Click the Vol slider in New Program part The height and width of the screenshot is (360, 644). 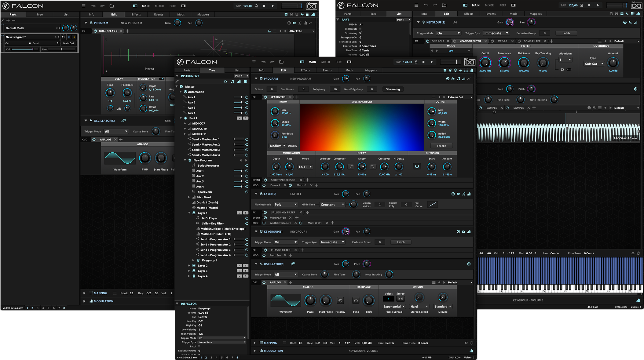[x=24, y=49]
